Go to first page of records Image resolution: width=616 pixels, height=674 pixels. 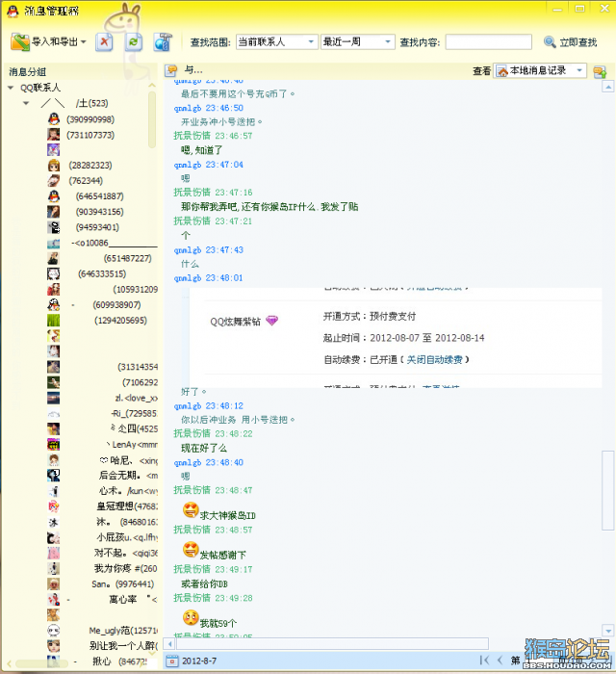tap(484, 660)
